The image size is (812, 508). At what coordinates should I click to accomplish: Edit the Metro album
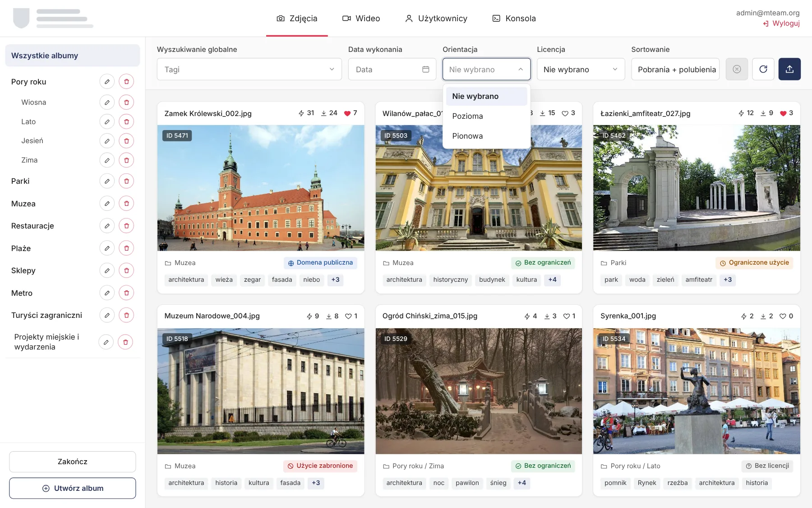pos(107,293)
